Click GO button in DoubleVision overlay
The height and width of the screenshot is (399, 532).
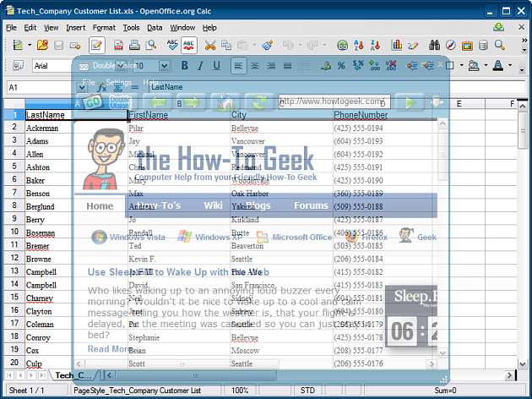(x=92, y=101)
